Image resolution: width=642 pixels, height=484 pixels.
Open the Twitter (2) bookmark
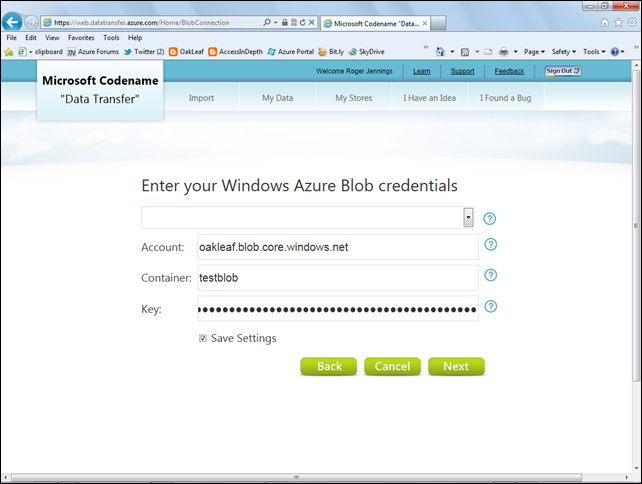point(144,52)
